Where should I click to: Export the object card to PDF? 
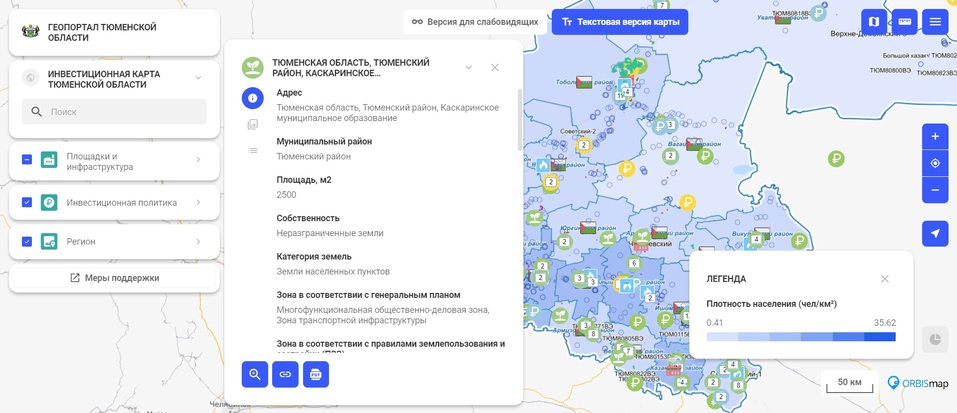click(316, 375)
